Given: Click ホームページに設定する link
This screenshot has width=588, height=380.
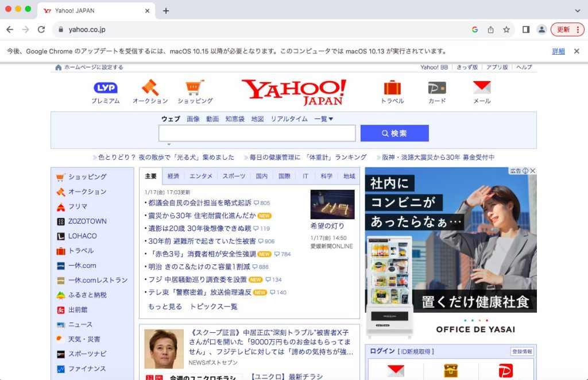Looking at the screenshot, I should (x=94, y=67).
